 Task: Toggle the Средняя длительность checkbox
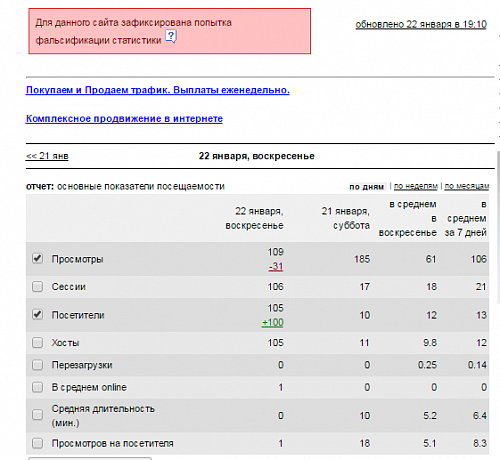pos(37,415)
